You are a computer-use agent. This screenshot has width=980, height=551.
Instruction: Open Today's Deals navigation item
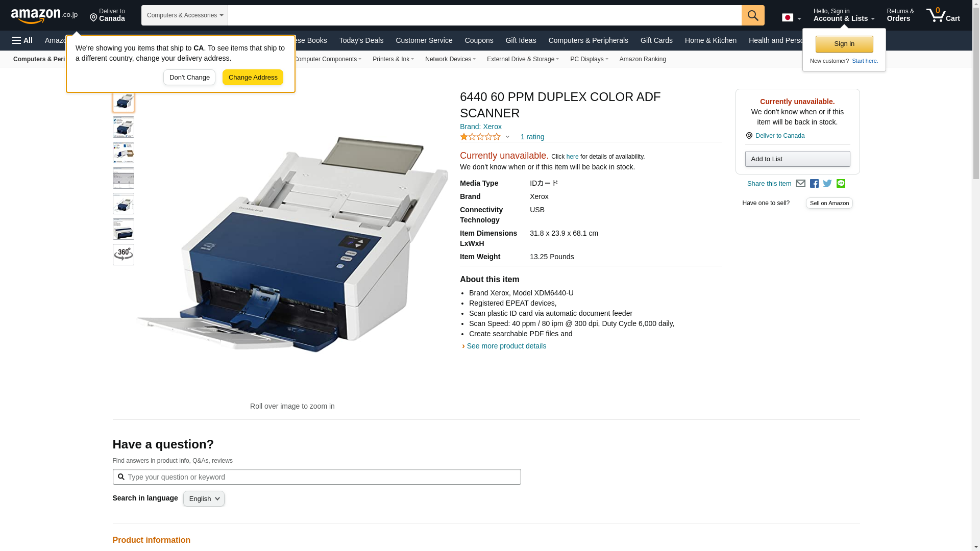[361, 40]
